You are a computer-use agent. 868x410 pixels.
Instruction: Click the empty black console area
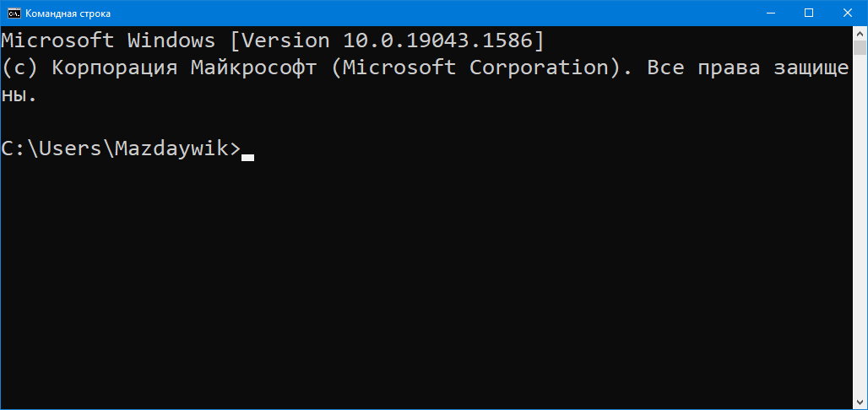(422, 278)
